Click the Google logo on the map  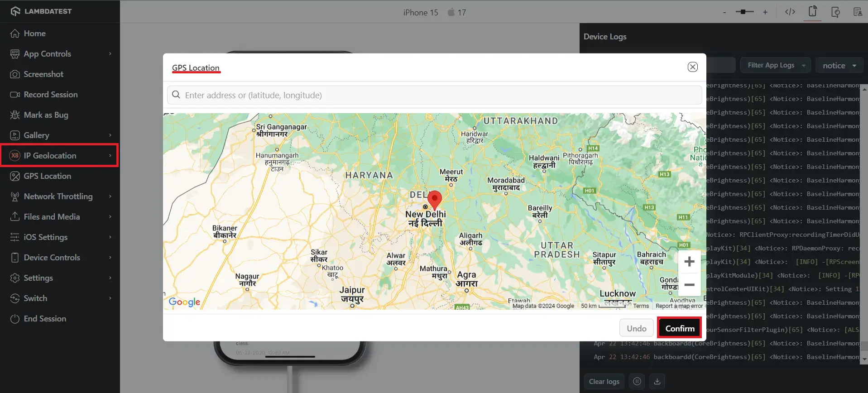[x=184, y=302]
